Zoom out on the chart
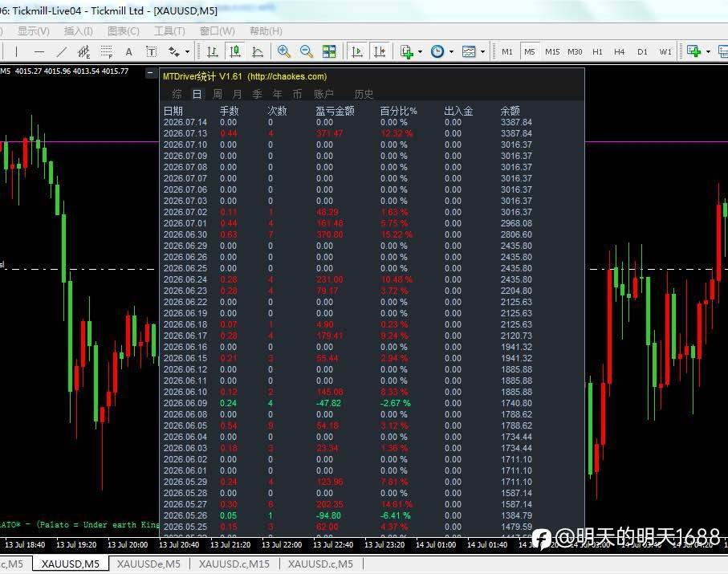This screenshot has width=728, height=574. pos(307,51)
